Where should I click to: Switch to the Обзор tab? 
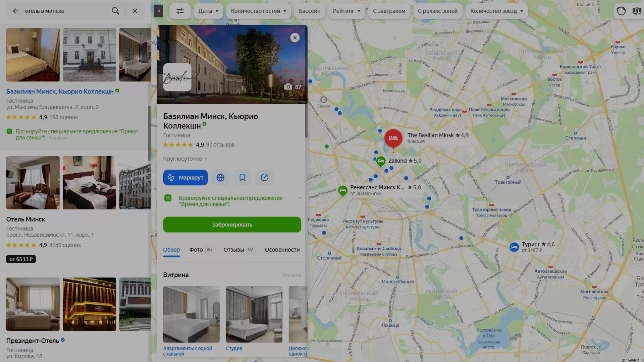pos(171,250)
